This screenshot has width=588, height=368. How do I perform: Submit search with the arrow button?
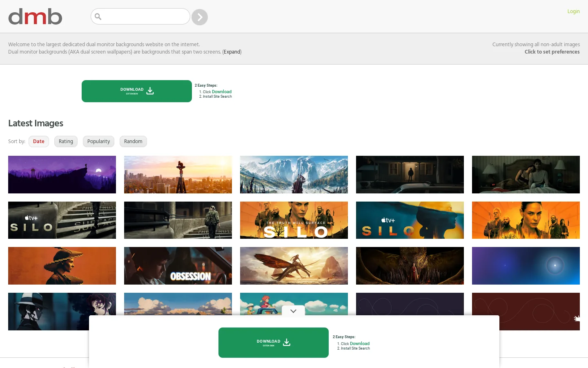pos(200,17)
